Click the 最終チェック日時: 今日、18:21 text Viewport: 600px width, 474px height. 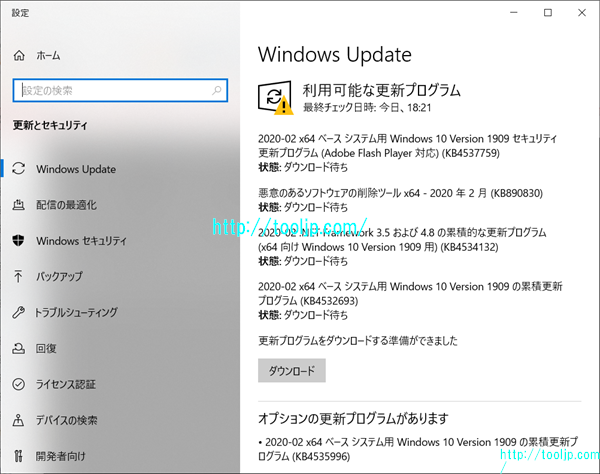pyautogui.click(x=367, y=108)
